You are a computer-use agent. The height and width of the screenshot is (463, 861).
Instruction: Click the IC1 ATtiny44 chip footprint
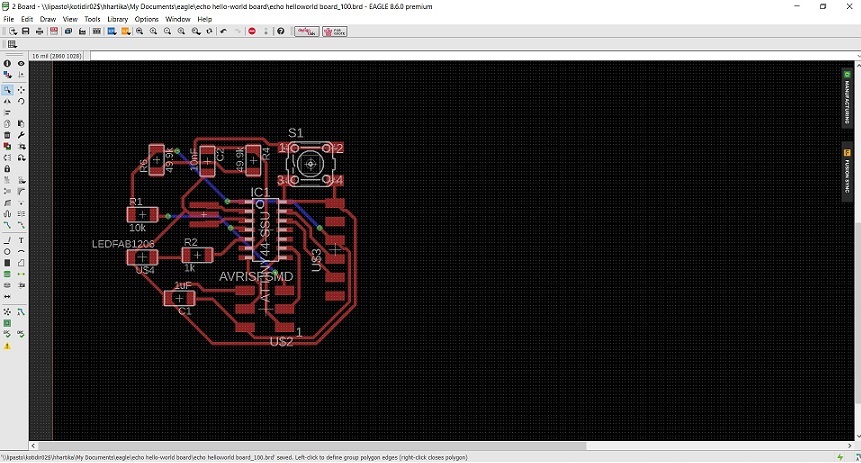click(x=265, y=230)
